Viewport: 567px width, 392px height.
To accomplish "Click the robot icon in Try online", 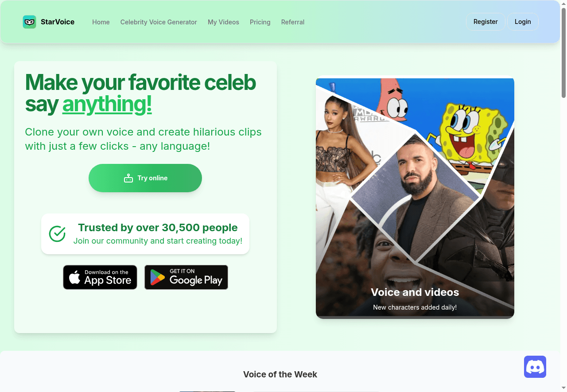I will pos(128,178).
